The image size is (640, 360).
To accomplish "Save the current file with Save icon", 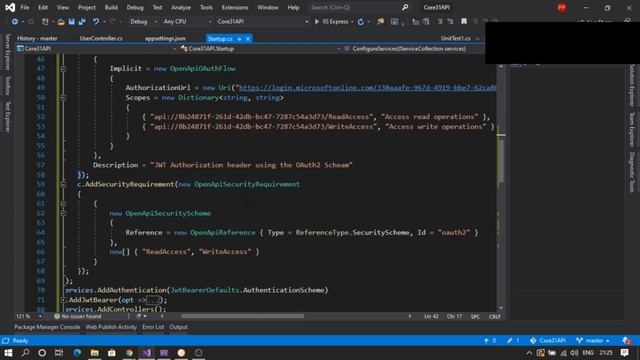I will pyautogui.click(x=71, y=22).
